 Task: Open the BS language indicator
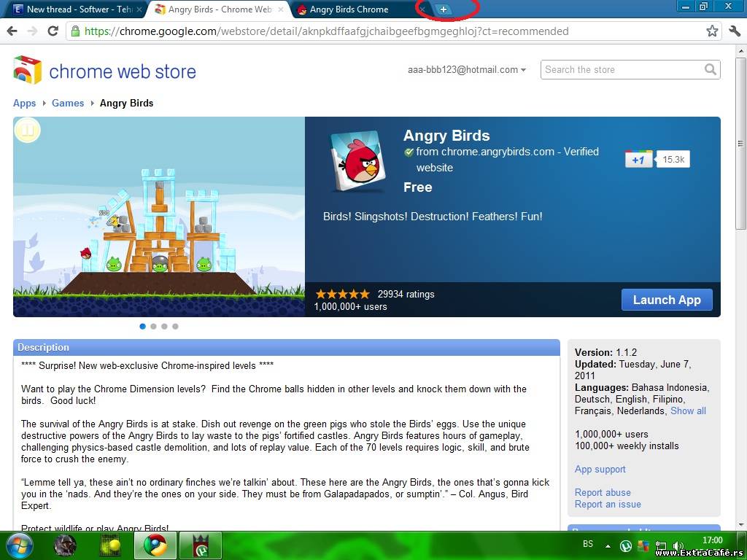click(588, 544)
